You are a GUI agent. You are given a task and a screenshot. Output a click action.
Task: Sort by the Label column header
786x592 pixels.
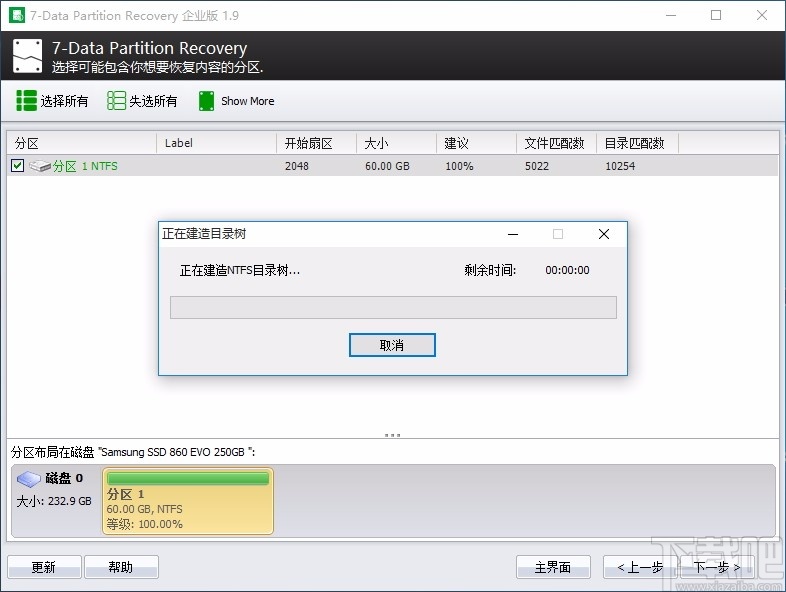tap(217, 143)
